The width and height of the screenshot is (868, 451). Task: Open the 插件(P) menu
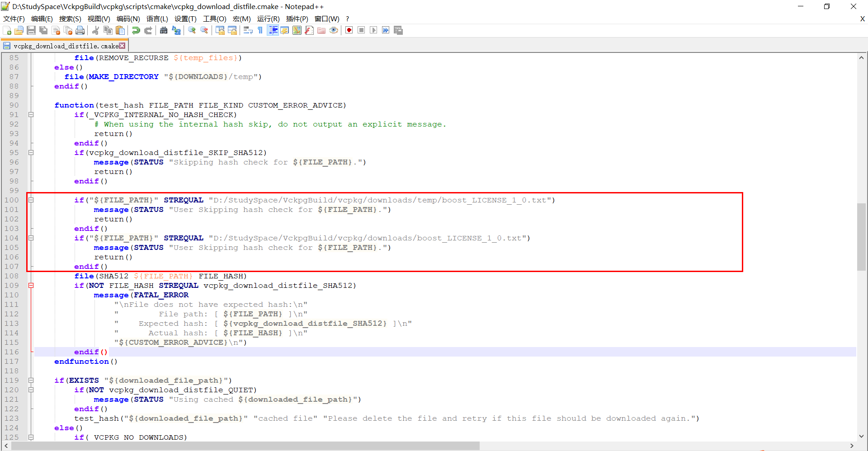coord(297,19)
